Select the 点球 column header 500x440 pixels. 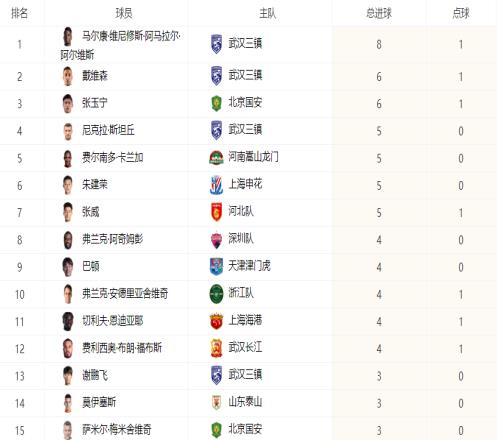[461, 13]
